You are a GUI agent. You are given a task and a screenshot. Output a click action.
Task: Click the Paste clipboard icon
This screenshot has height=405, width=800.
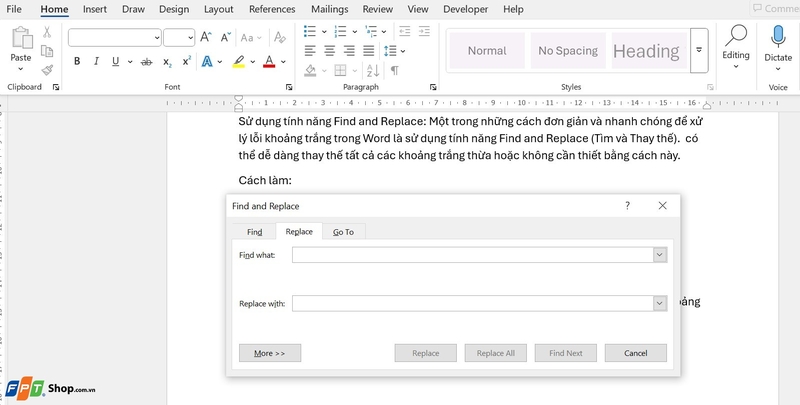[x=22, y=39]
